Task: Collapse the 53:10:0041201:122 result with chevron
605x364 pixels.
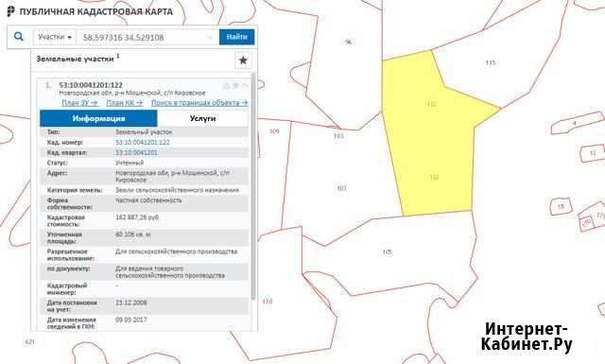Action: pos(245,86)
